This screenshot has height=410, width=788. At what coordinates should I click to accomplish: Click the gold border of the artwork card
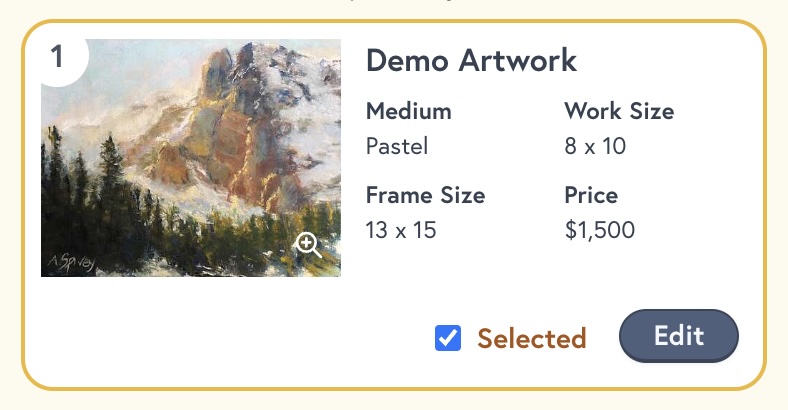click(x=394, y=21)
